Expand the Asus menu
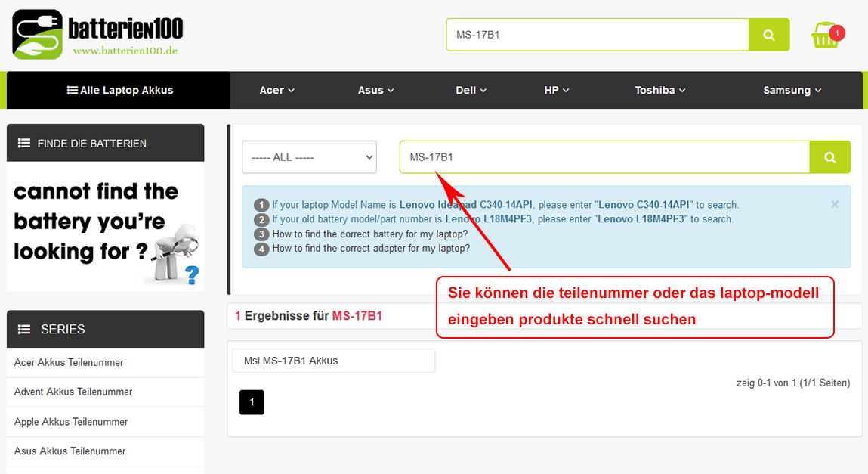 click(376, 90)
